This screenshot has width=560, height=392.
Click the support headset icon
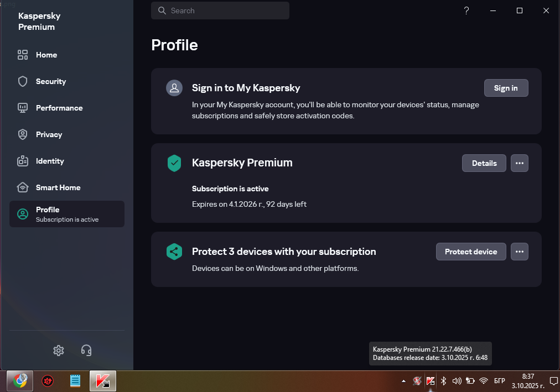[x=86, y=350]
